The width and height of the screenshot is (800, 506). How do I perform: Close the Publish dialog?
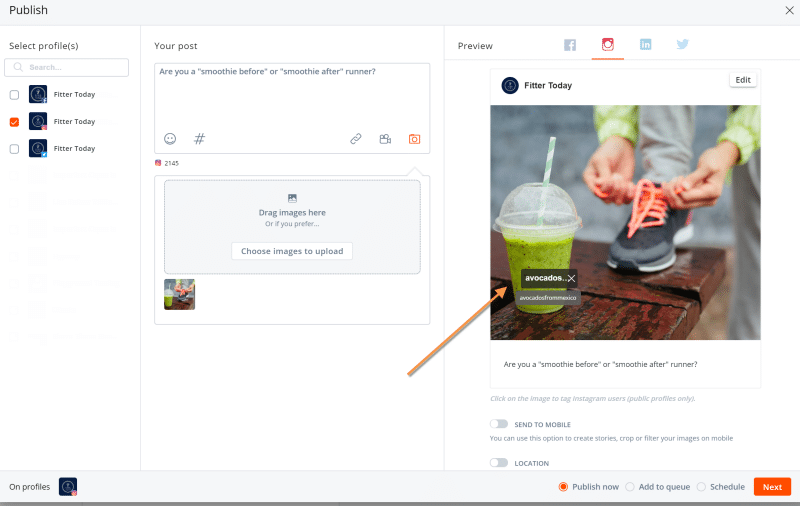point(789,10)
